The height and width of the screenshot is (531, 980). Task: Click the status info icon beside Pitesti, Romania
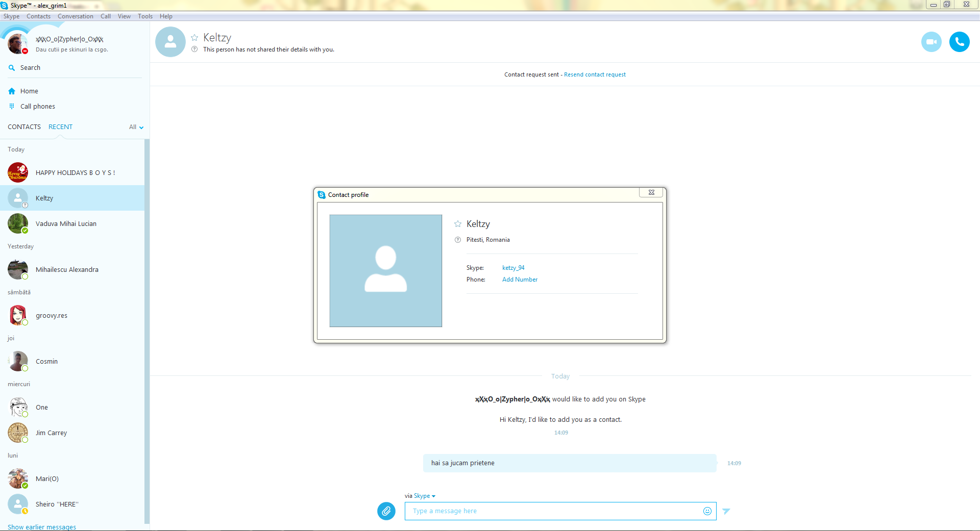click(458, 240)
